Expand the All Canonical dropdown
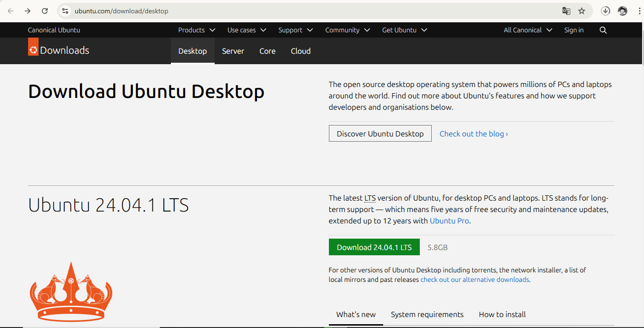This screenshot has height=328, width=644. point(527,30)
